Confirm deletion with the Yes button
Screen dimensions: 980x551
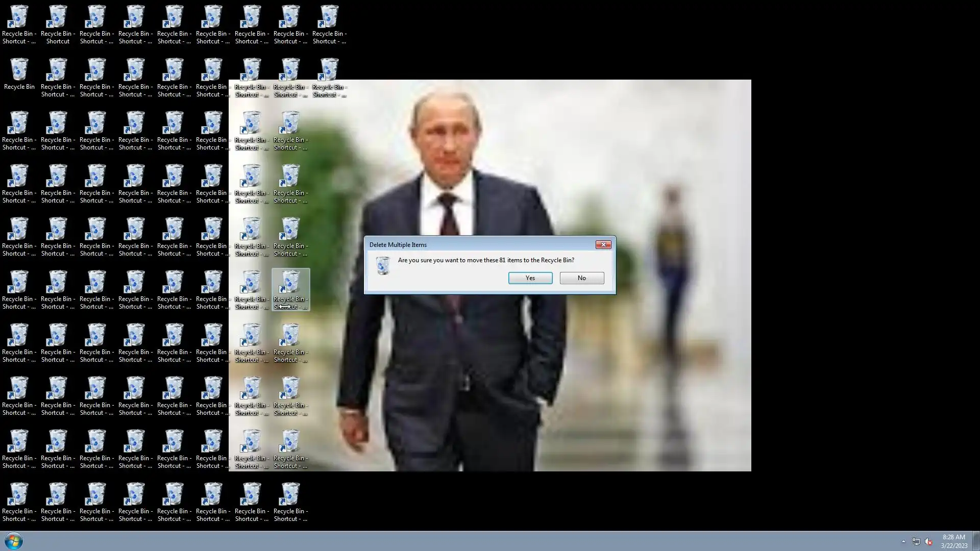[530, 278]
